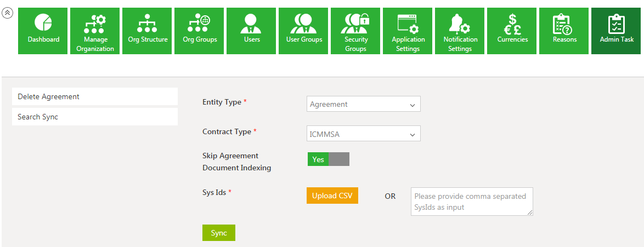Screen dimensions: 644x247
Task: Collapse the top navigation tile bar
Action: click(x=8, y=13)
